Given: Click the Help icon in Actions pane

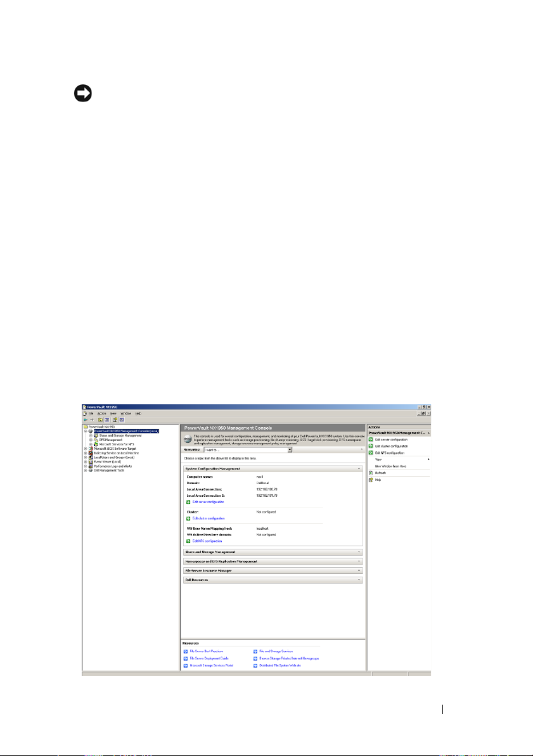Looking at the screenshot, I should [371, 480].
